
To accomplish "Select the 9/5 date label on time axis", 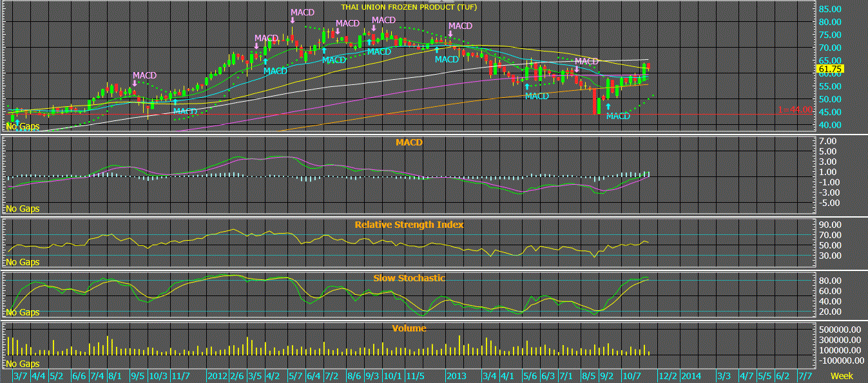I will pos(137,375).
